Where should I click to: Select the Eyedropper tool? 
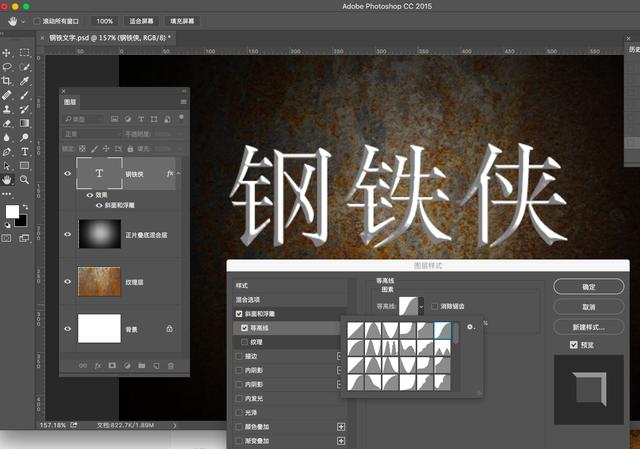pos(24,81)
